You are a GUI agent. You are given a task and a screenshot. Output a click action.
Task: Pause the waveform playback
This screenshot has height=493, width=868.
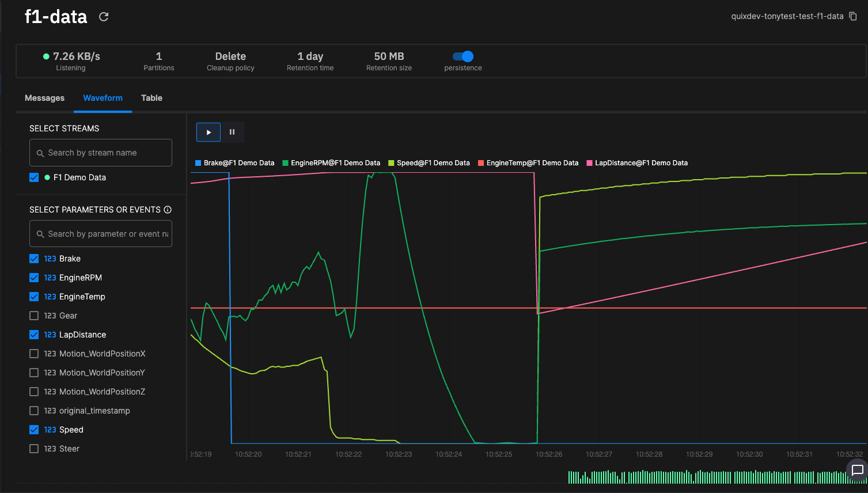[x=232, y=132]
